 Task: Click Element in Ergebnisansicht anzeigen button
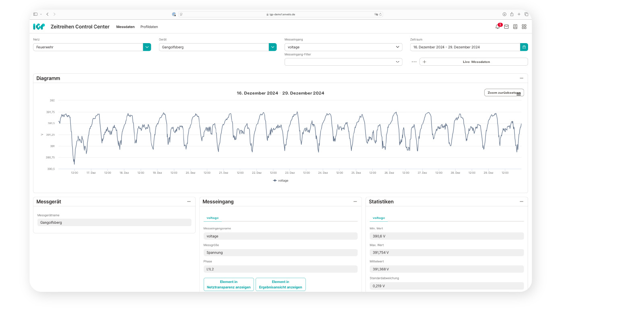click(281, 285)
